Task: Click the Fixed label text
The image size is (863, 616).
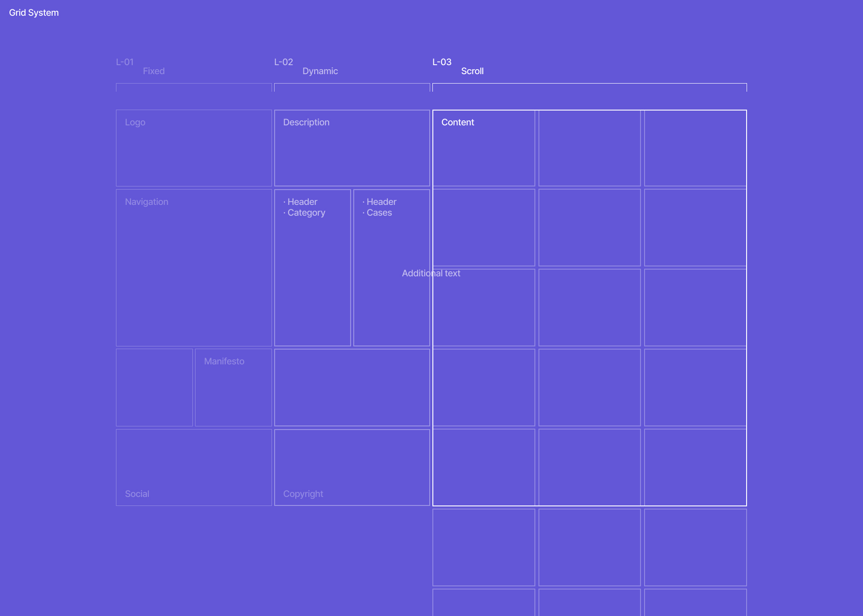Action: tap(154, 71)
